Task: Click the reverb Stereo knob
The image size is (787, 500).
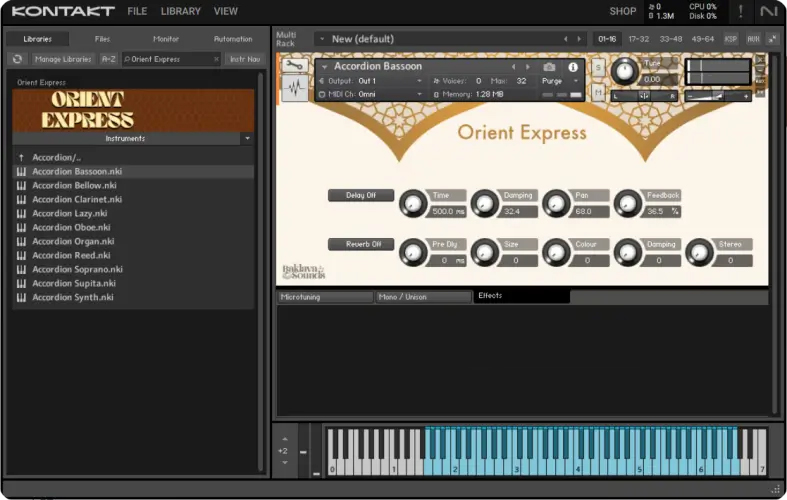Action: click(699, 253)
